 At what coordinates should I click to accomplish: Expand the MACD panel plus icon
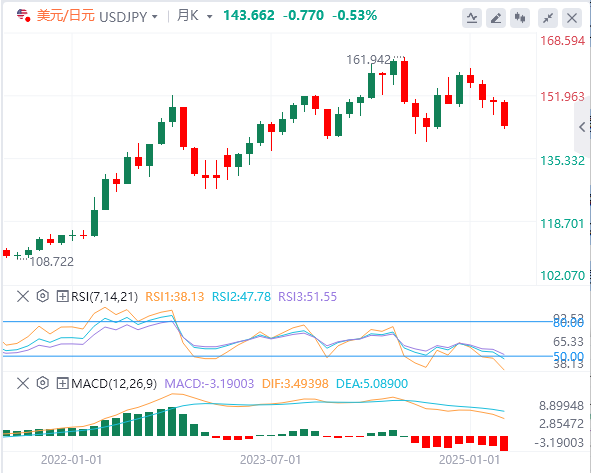(x=62, y=383)
